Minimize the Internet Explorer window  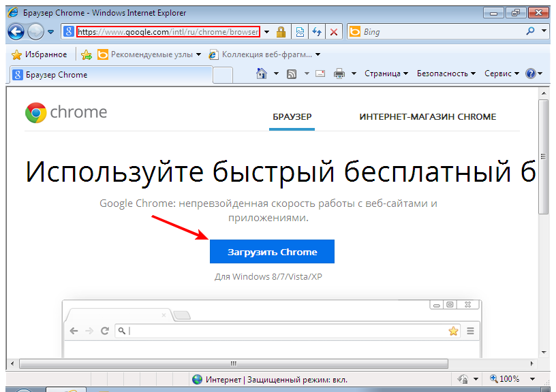[x=493, y=13]
